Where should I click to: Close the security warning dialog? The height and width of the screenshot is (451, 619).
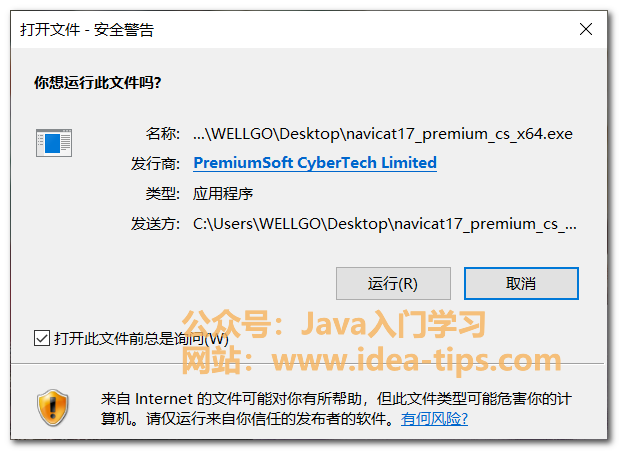[x=585, y=29]
